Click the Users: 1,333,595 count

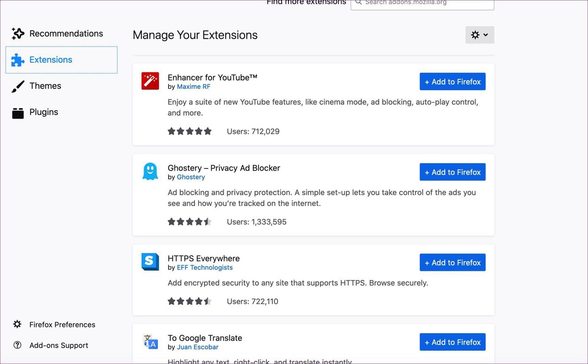tap(256, 222)
